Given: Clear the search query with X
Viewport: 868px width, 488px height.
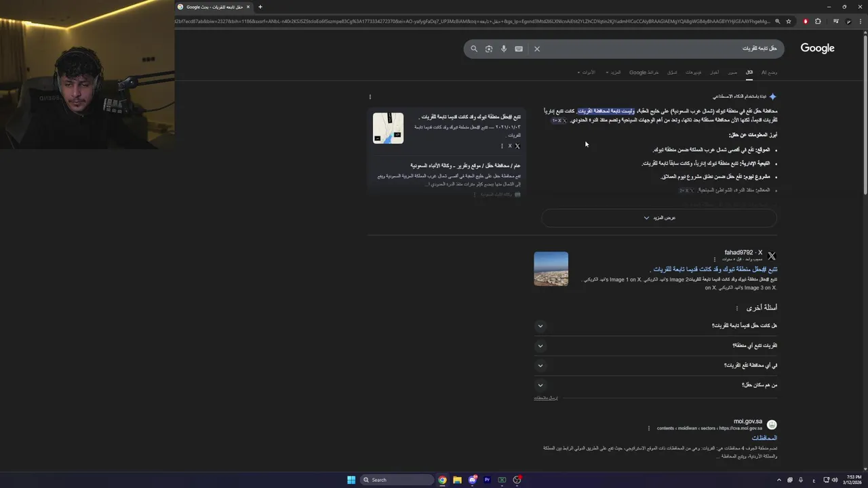Looking at the screenshot, I should click(537, 49).
